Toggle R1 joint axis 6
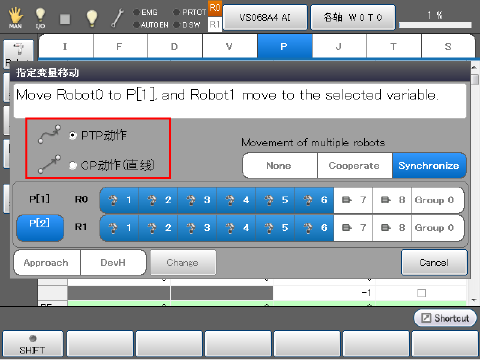Screen dimensions: 480x360 click(x=314, y=228)
